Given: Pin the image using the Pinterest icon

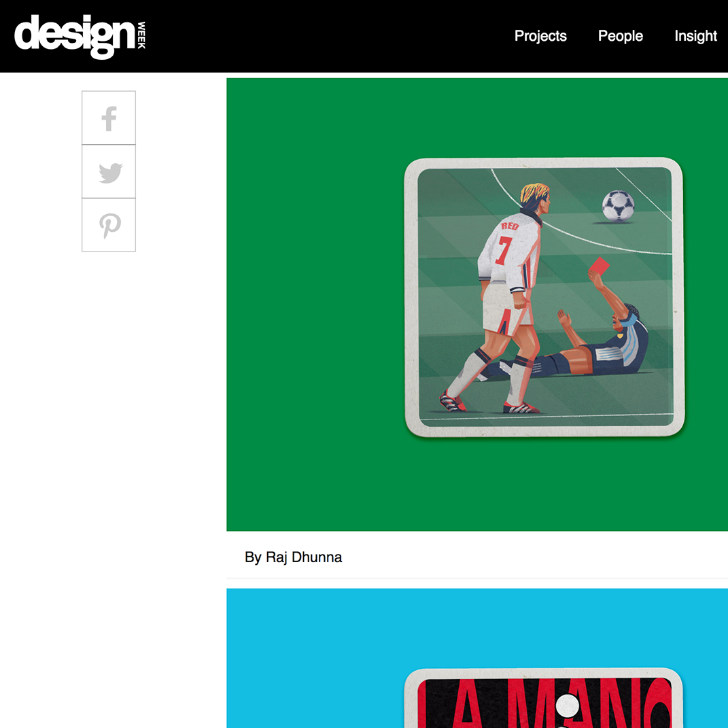Looking at the screenshot, I should pos(109,225).
